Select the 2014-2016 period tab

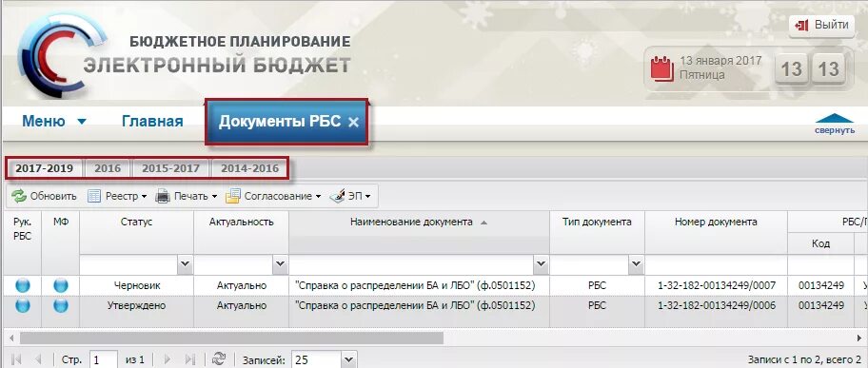coord(249,168)
